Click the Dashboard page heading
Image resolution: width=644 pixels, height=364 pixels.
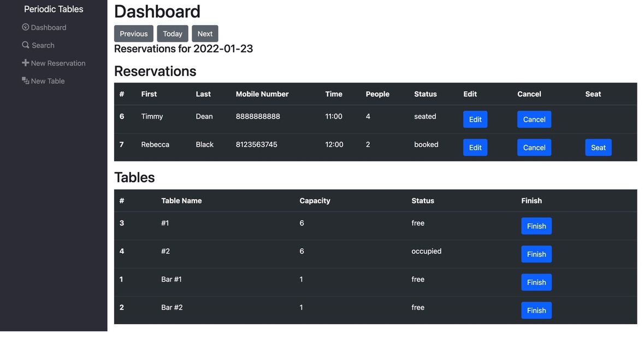point(157,11)
